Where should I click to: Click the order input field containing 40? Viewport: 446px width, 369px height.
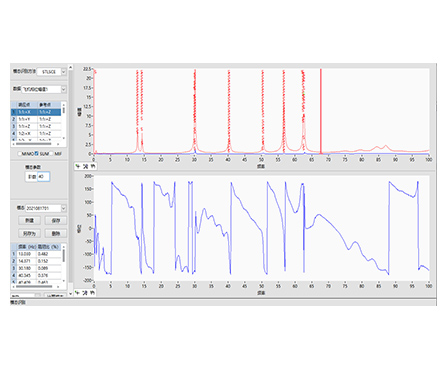click(44, 177)
